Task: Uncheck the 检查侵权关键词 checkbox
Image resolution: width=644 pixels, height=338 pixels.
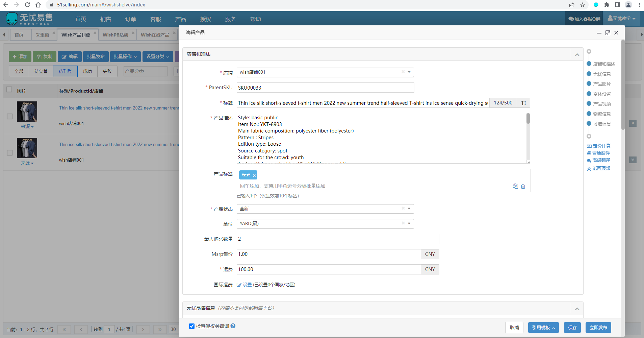Action: pos(192,326)
